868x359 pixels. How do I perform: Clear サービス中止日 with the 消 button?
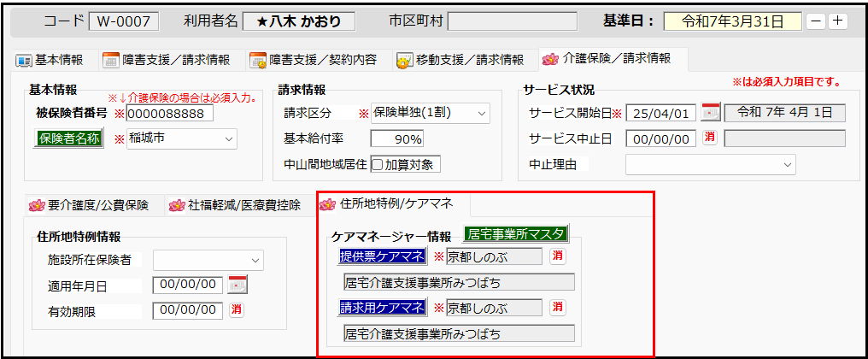(710, 138)
